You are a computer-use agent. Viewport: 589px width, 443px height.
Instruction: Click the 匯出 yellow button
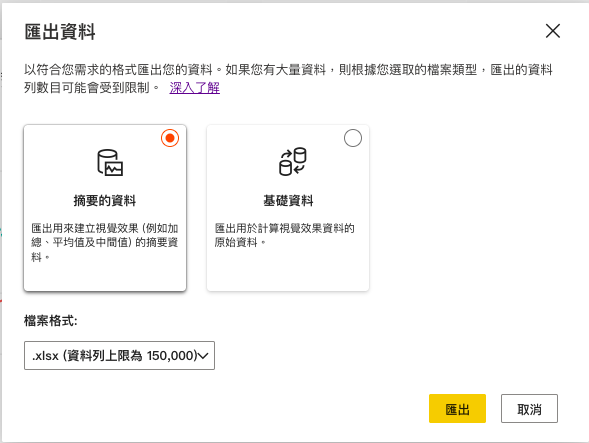point(457,408)
